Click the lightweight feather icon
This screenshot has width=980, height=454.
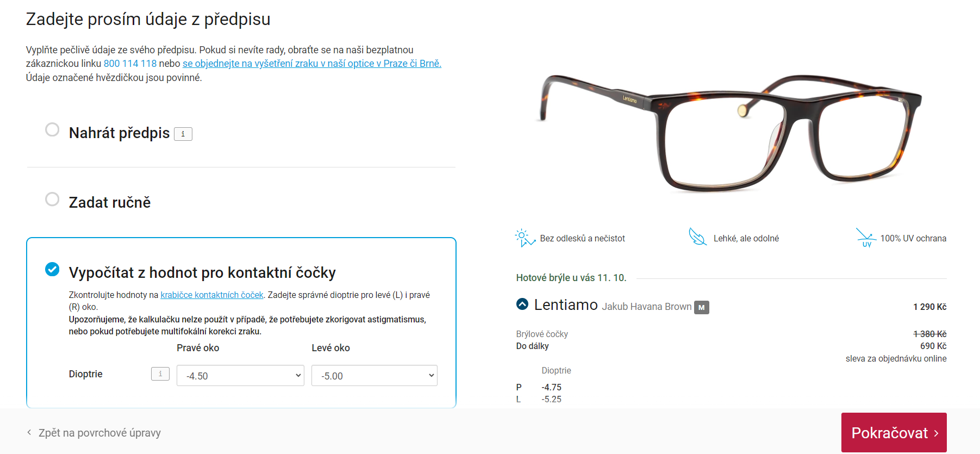698,237
